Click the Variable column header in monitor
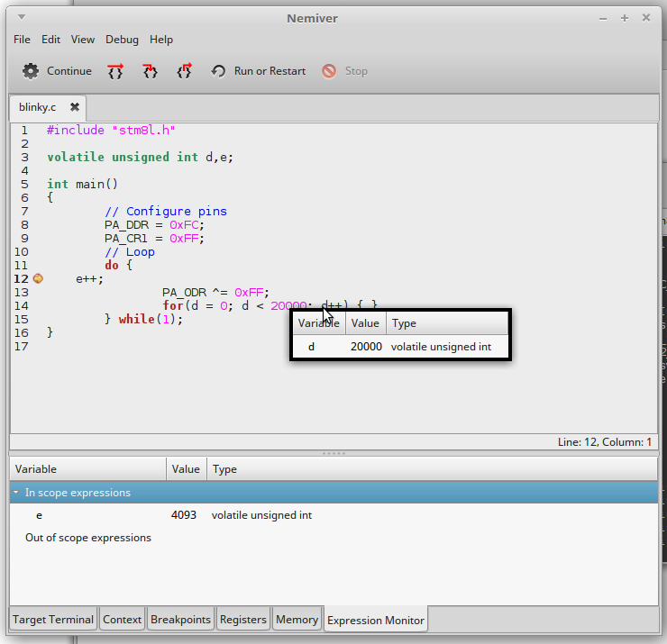This screenshot has height=644, width=667. coord(87,469)
